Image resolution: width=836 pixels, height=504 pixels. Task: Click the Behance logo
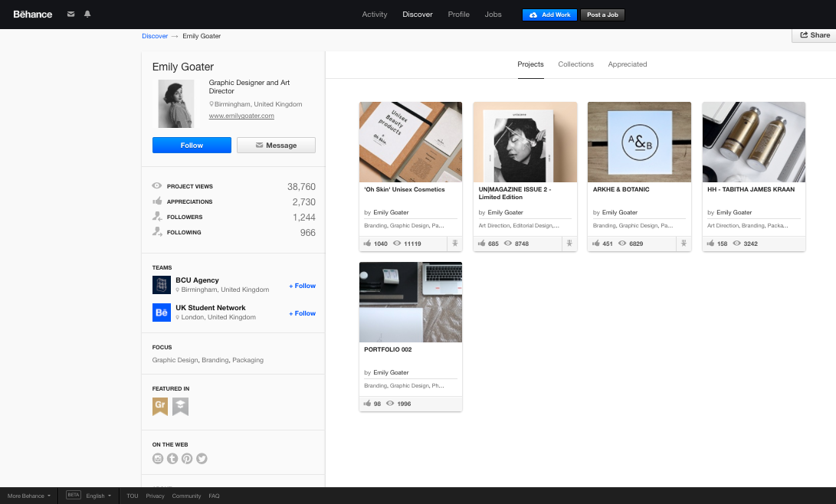(33, 15)
